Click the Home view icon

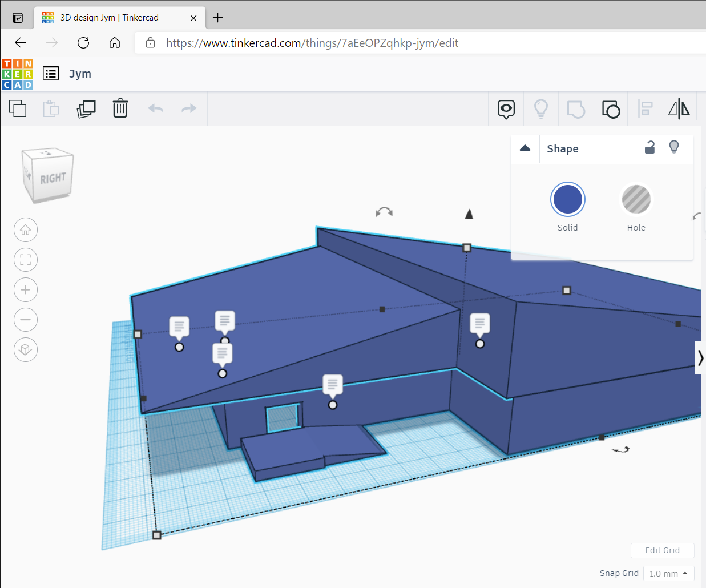26,230
